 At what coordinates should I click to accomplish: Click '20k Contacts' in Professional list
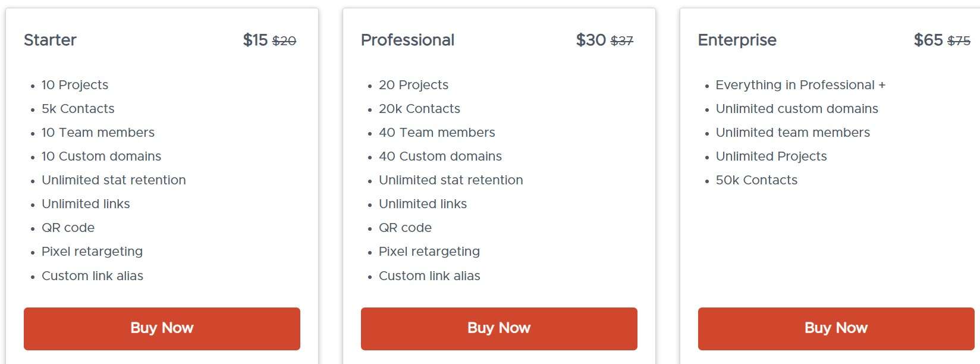[x=419, y=109]
